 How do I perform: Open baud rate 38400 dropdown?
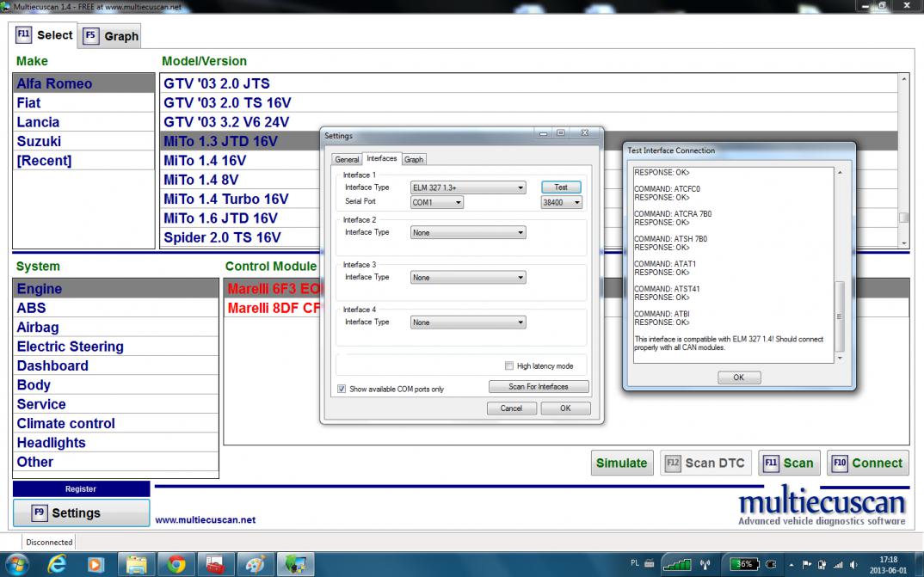click(x=562, y=202)
